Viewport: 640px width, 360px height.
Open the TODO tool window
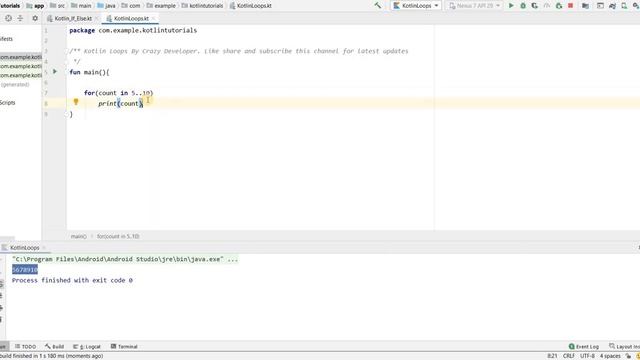click(25, 347)
